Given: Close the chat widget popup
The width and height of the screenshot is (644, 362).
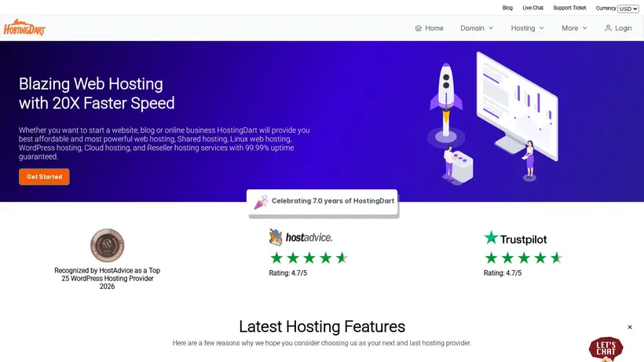Looking at the screenshot, I should [x=630, y=327].
